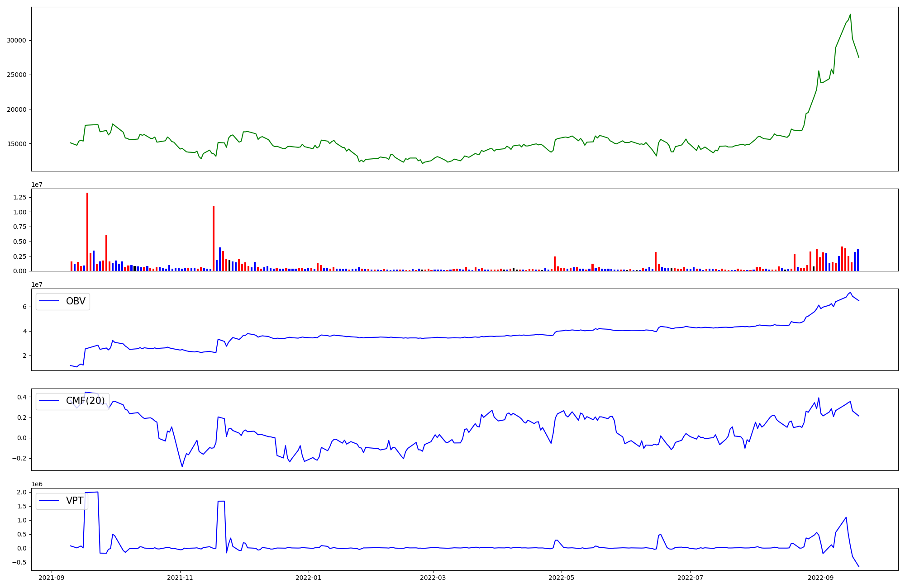Click the 0.4 tick on CMF axis
The width and height of the screenshot is (905, 588).
tap(21, 397)
